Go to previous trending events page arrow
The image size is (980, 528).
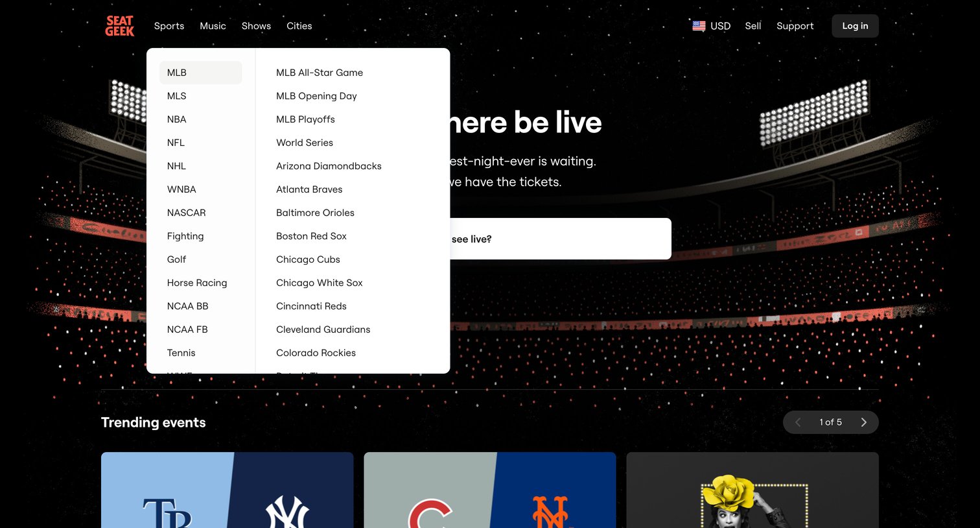click(798, 422)
